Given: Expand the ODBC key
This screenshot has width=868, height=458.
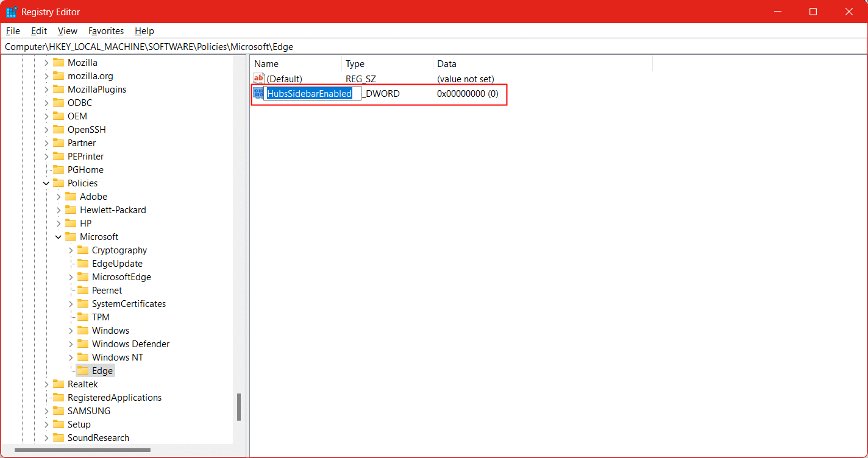Looking at the screenshot, I should click(46, 103).
